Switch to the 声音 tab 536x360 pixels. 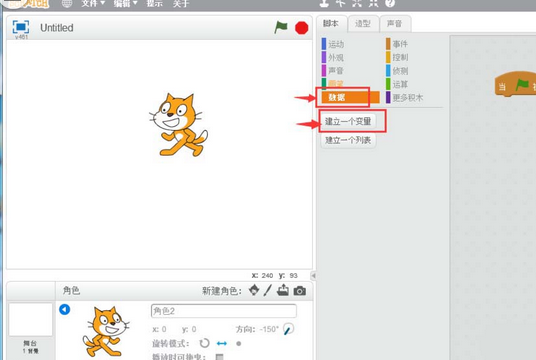pyautogui.click(x=394, y=24)
